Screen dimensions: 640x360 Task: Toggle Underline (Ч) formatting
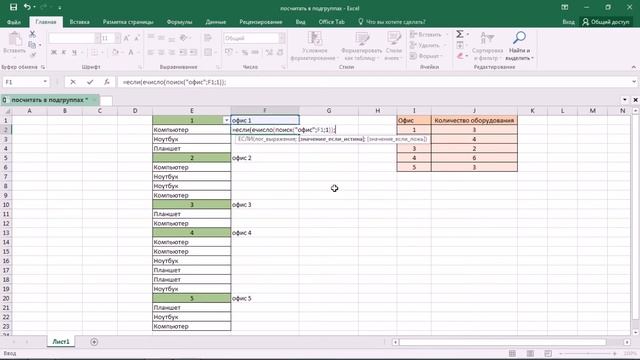[74, 52]
